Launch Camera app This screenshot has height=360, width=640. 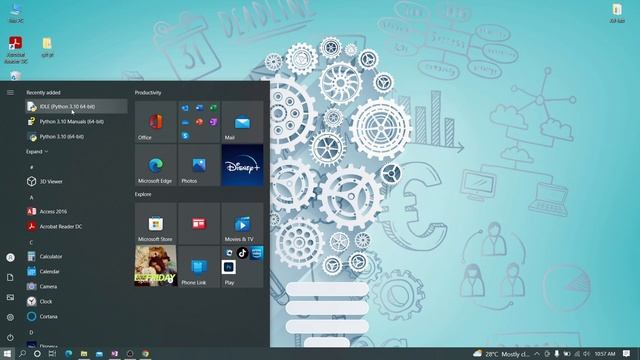coord(76,287)
